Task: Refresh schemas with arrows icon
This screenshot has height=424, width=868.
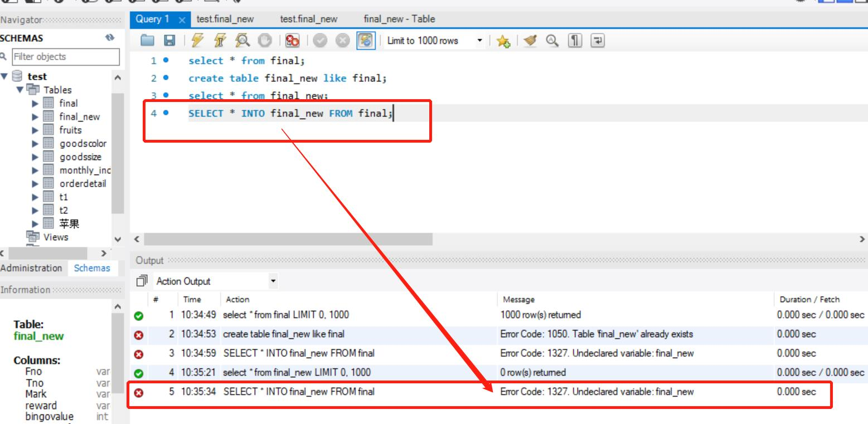Action: coord(110,38)
